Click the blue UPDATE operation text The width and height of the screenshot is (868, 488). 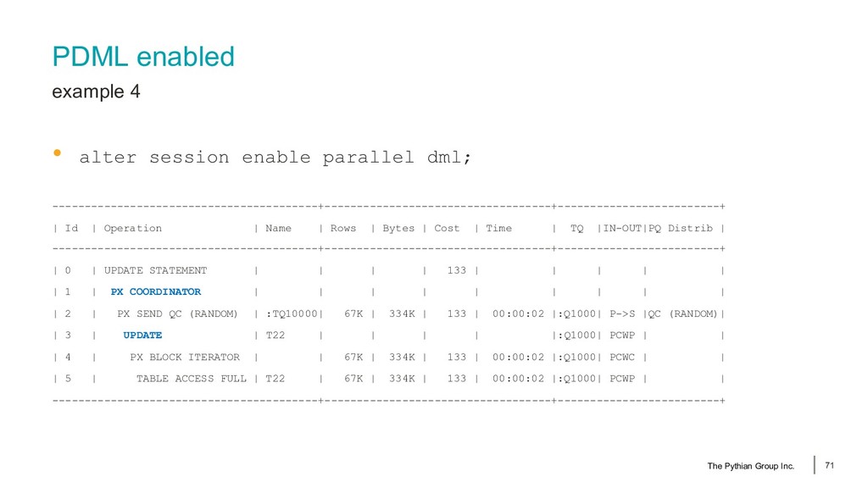[x=142, y=335]
